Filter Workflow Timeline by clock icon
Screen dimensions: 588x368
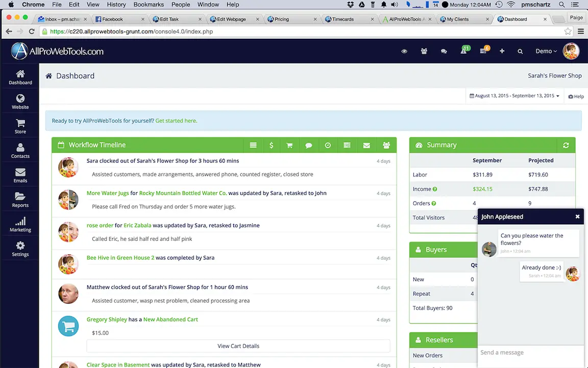(328, 145)
